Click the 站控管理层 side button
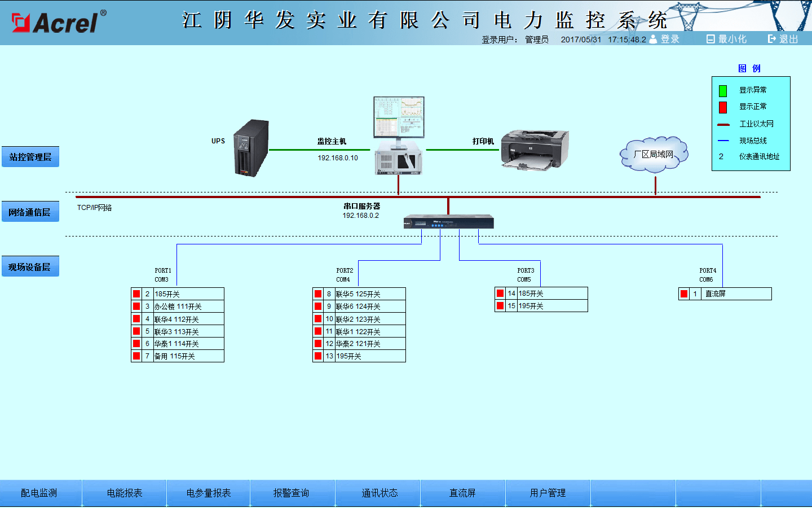 (30, 157)
